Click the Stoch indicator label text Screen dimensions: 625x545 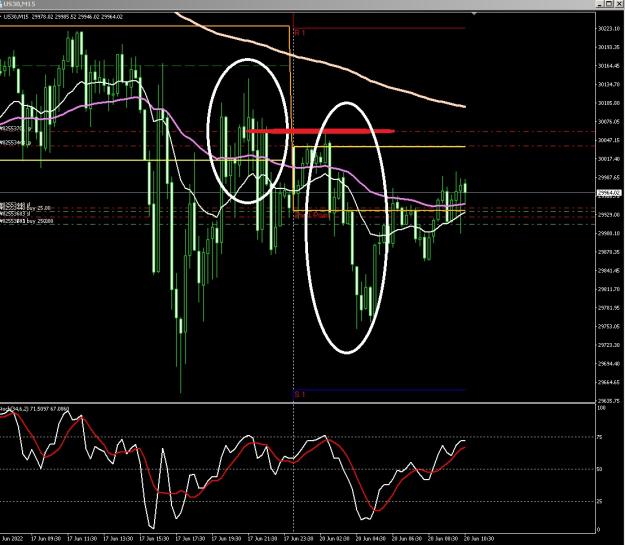click(35, 409)
